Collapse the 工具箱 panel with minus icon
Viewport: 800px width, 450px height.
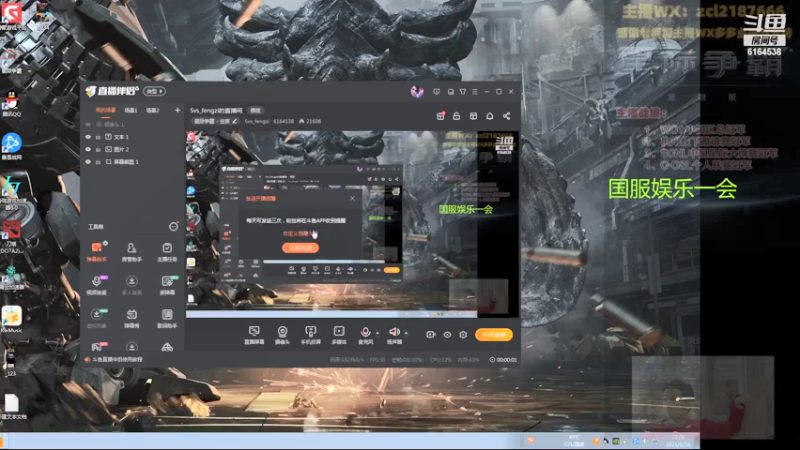click(x=173, y=227)
